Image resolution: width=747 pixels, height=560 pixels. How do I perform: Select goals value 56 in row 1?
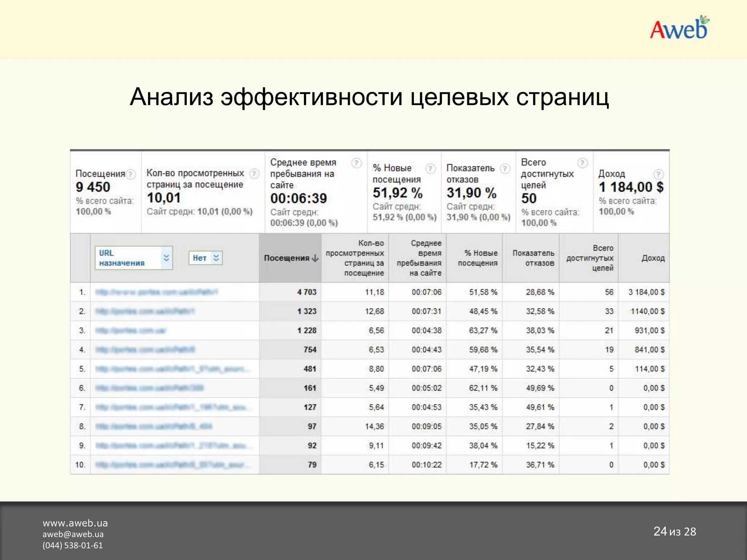(x=609, y=292)
